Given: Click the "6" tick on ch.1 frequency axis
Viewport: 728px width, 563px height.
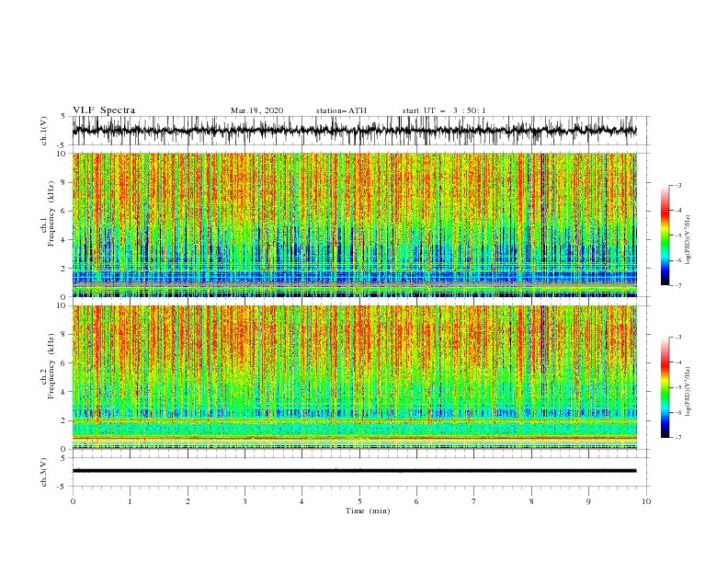Looking at the screenshot, I should coord(63,211).
